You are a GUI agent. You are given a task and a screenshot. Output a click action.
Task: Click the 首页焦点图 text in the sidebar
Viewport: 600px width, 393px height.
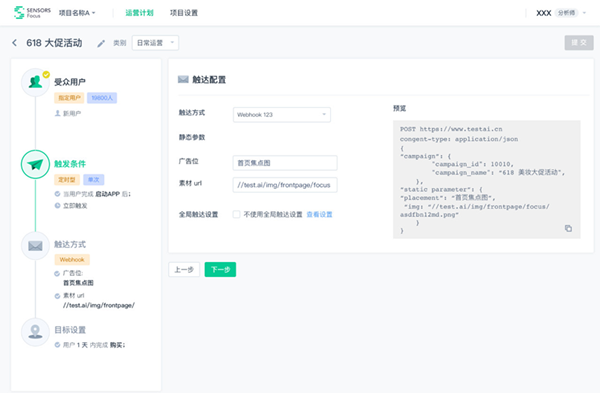click(78, 283)
